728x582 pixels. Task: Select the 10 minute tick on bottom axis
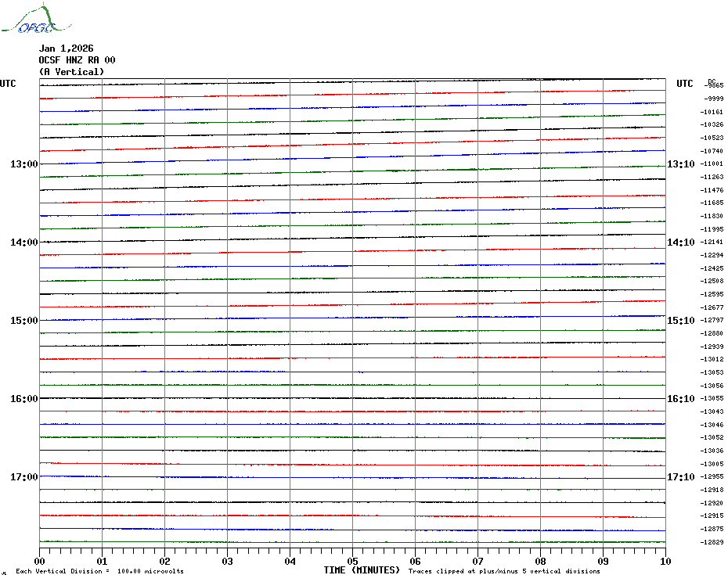[665, 561]
